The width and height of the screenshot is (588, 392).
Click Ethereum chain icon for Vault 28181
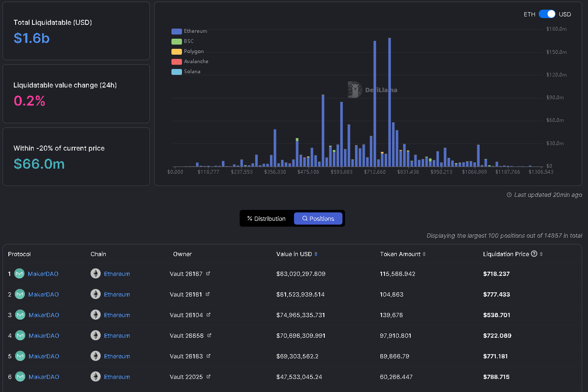pos(96,294)
